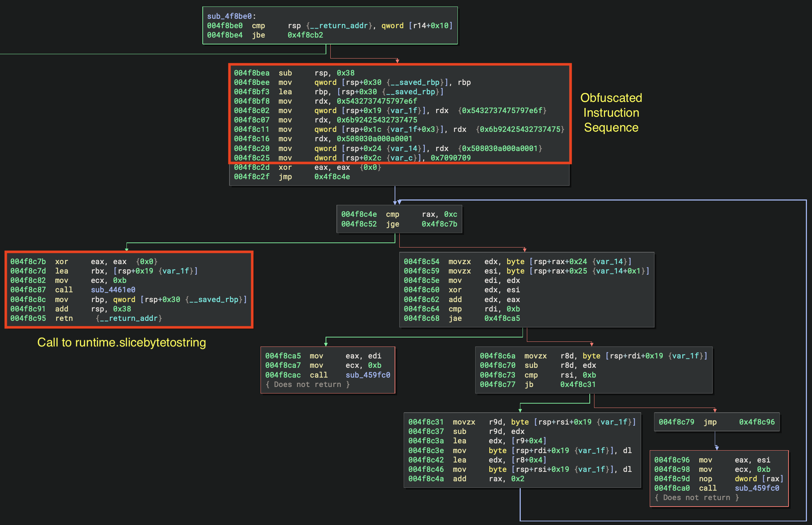The image size is (812, 525).
Task: Click the dword value 0x7090709 at 004f8c25
Action: point(451,158)
